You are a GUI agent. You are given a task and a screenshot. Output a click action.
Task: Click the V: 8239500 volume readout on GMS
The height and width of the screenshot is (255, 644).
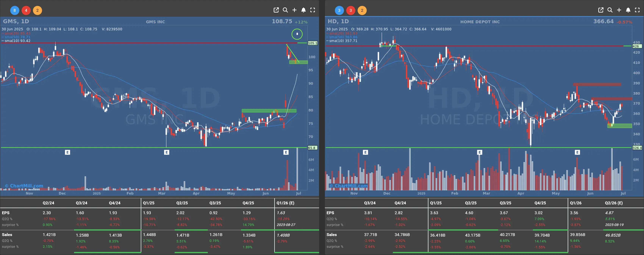click(112, 29)
